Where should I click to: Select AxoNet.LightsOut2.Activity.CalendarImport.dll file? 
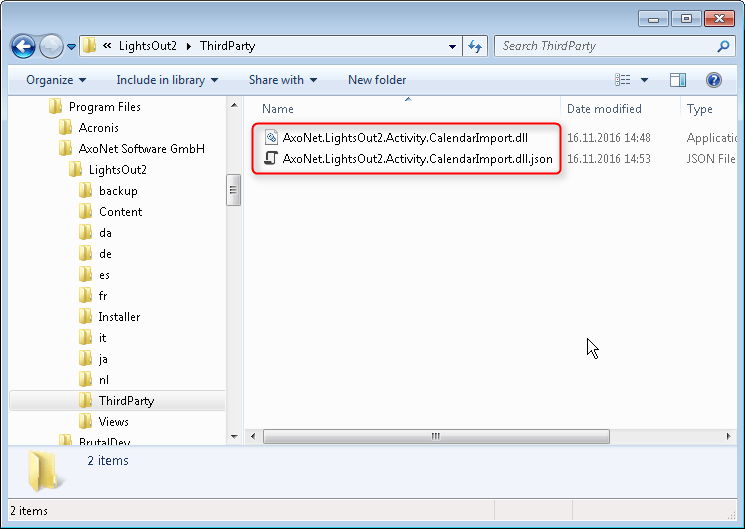pyautogui.click(x=405, y=138)
